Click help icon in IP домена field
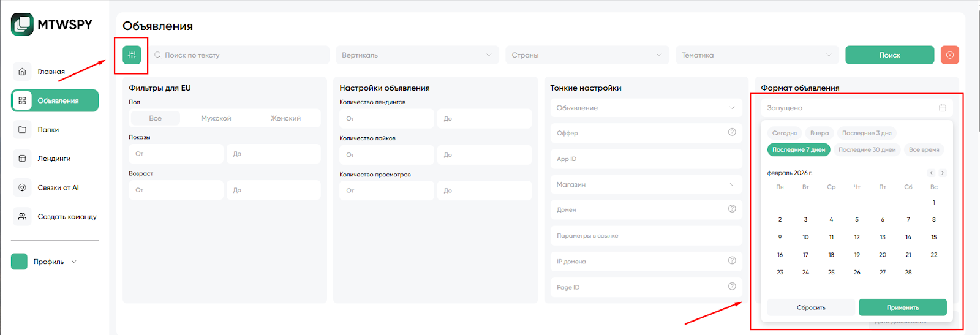Screen dimensions: 980x335 point(732,260)
